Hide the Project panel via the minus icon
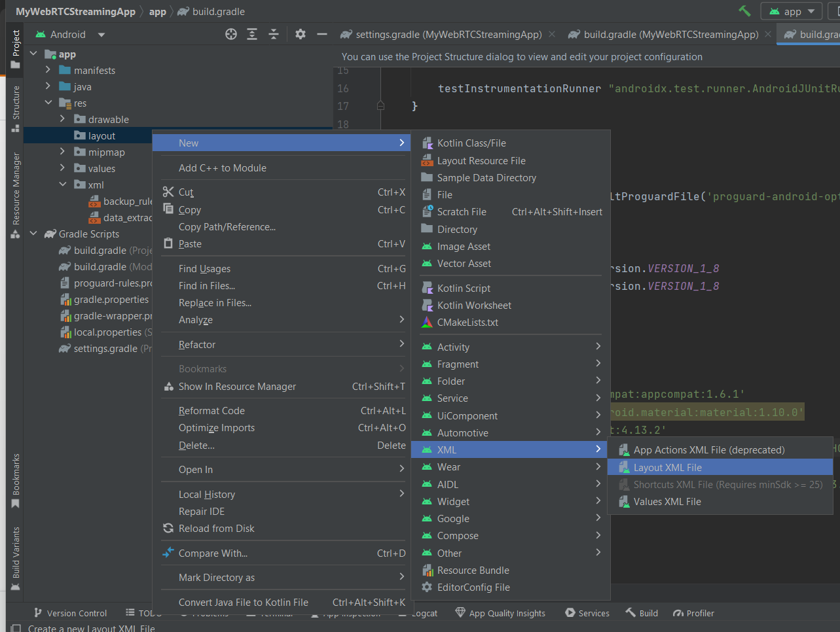Screen dimensions: 840x632 pos(322,34)
